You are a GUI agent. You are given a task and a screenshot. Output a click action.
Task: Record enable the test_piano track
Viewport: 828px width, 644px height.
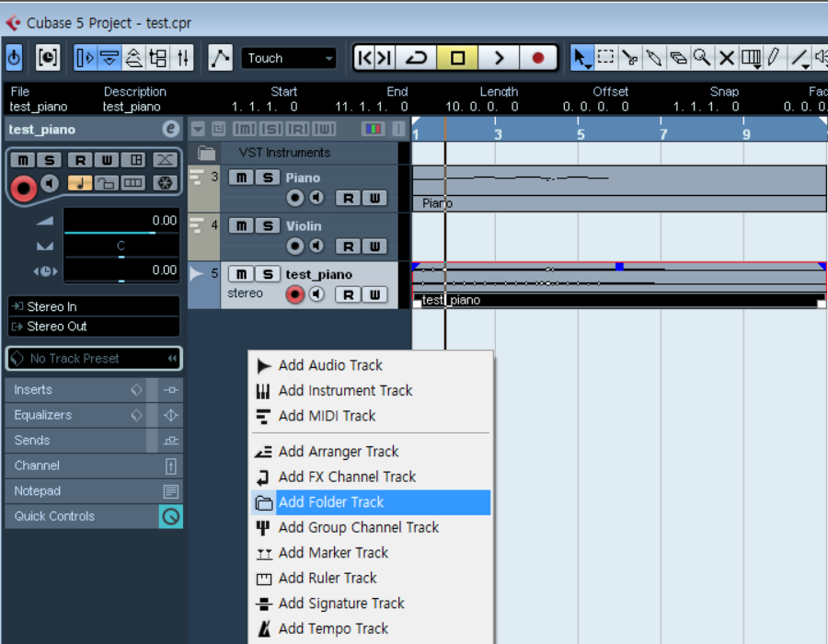point(294,294)
